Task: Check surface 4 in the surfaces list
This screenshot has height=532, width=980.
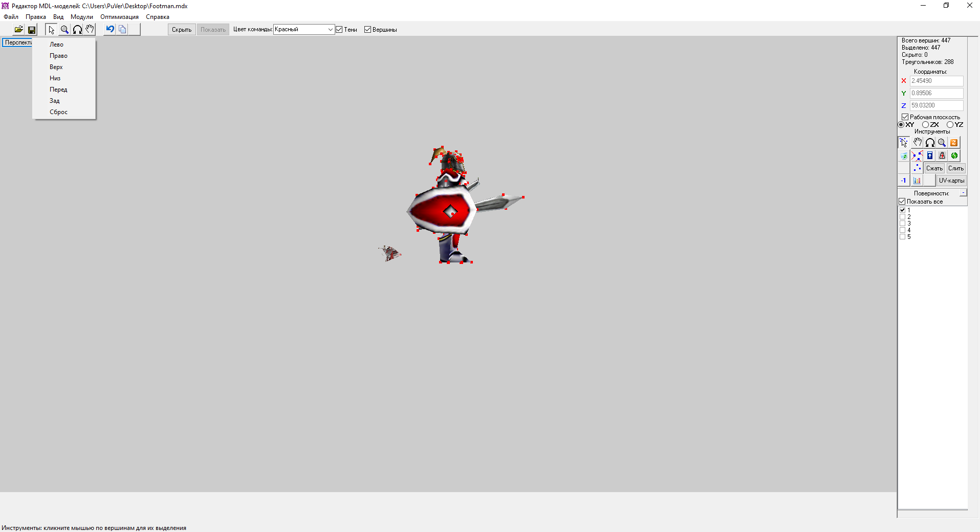Action: click(903, 230)
